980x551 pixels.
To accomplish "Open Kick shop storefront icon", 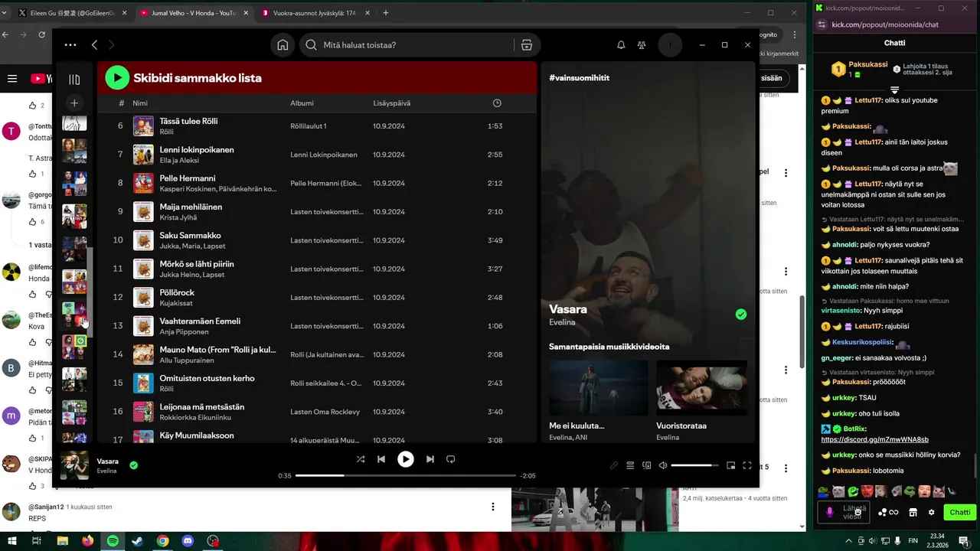I will coord(913,513).
